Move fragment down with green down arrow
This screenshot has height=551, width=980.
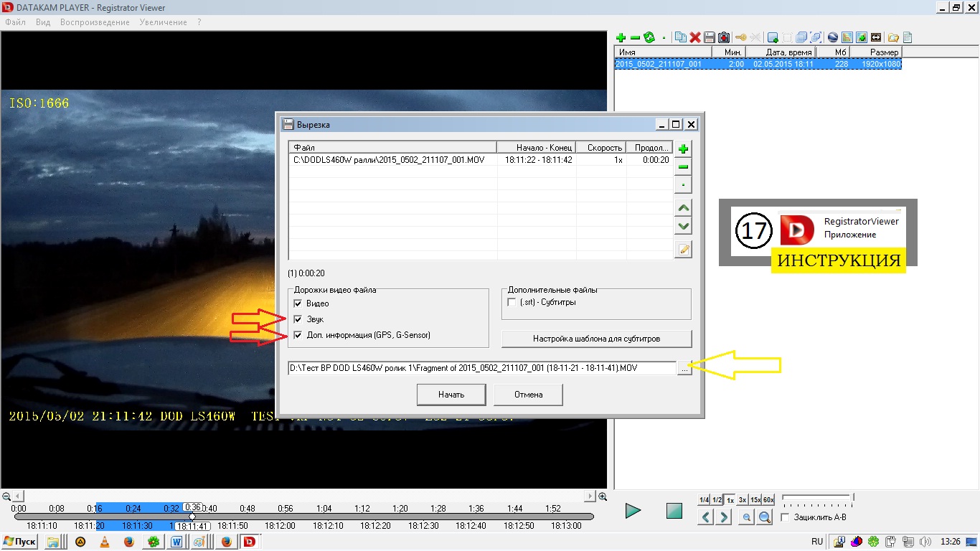click(684, 227)
